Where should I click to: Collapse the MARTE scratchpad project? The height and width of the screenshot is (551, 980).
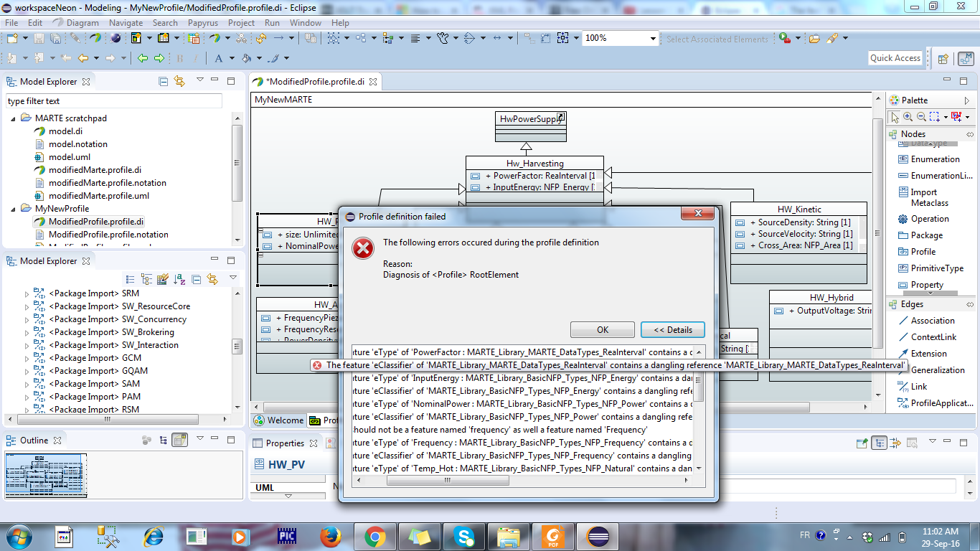pyautogui.click(x=12, y=118)
